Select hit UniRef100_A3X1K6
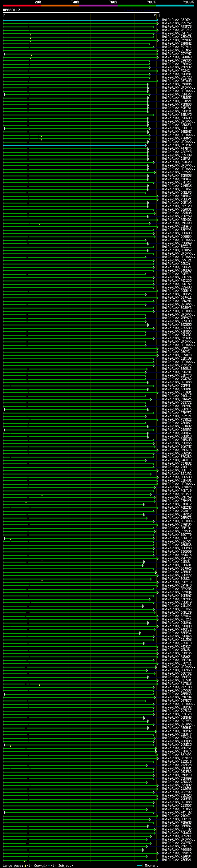The height and width of the screenshot is (868, 197). (x=177, y=365)
